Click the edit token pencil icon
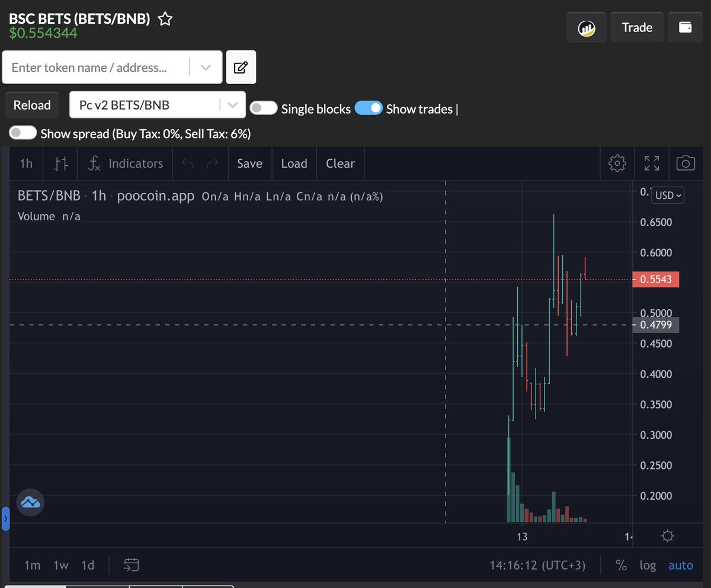 [241, 67]
